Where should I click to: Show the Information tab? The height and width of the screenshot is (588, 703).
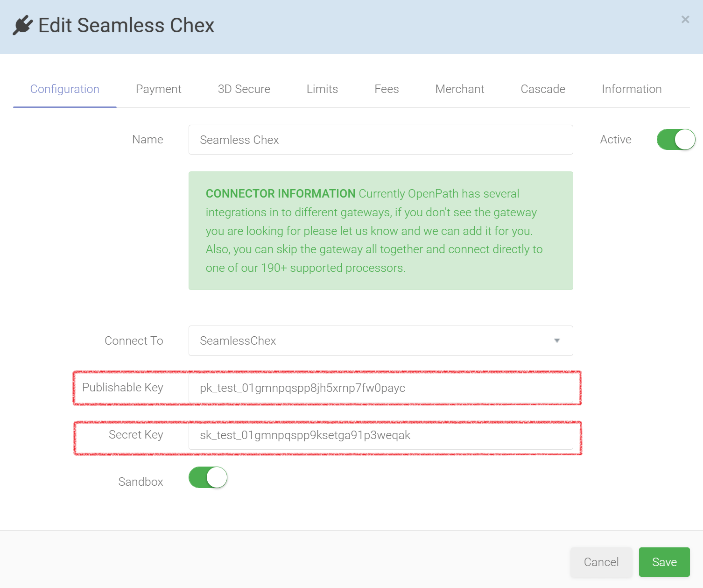tap(632, 89)
